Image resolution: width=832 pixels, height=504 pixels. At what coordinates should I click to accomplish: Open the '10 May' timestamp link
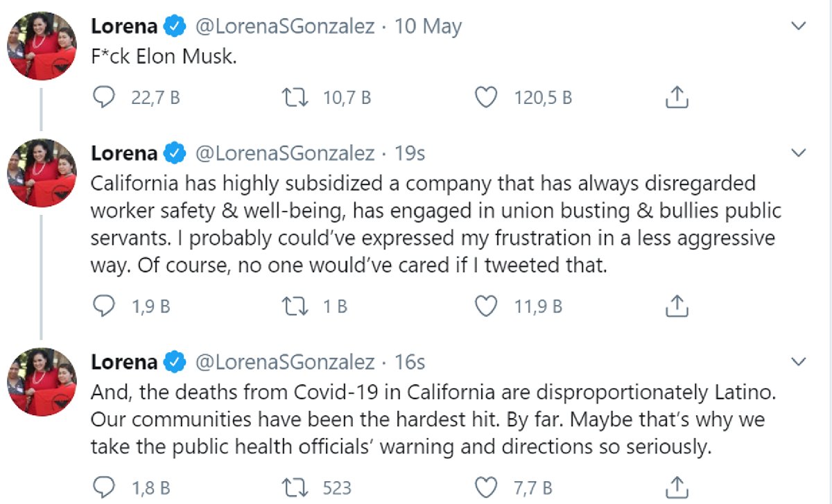428,27
